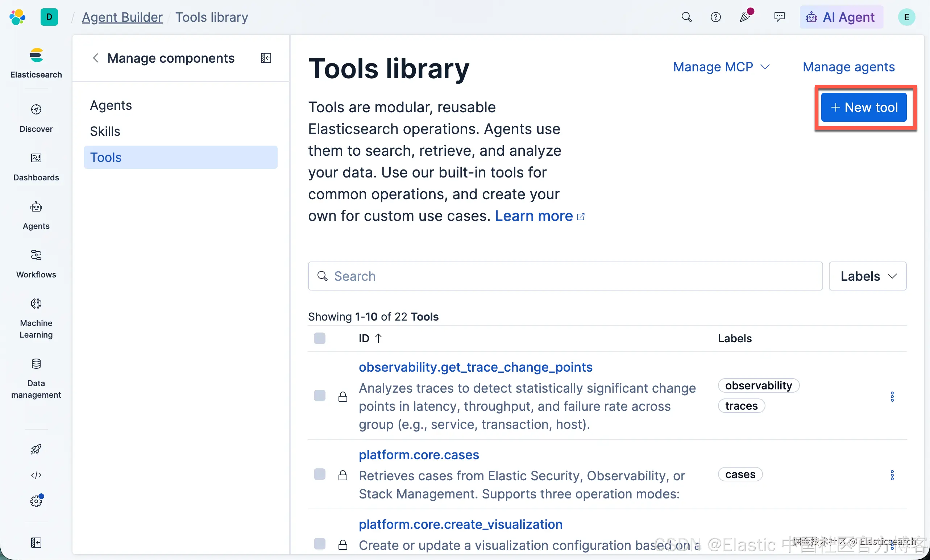
Task: Click the lock icon for platform.core.create_visualization
Action: coord(343,544)
